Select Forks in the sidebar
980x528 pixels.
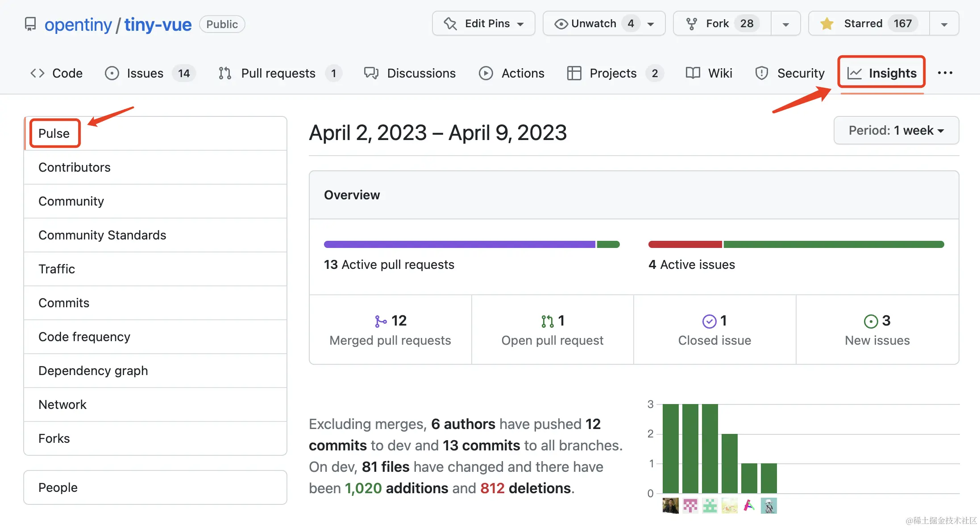(155, 438)
